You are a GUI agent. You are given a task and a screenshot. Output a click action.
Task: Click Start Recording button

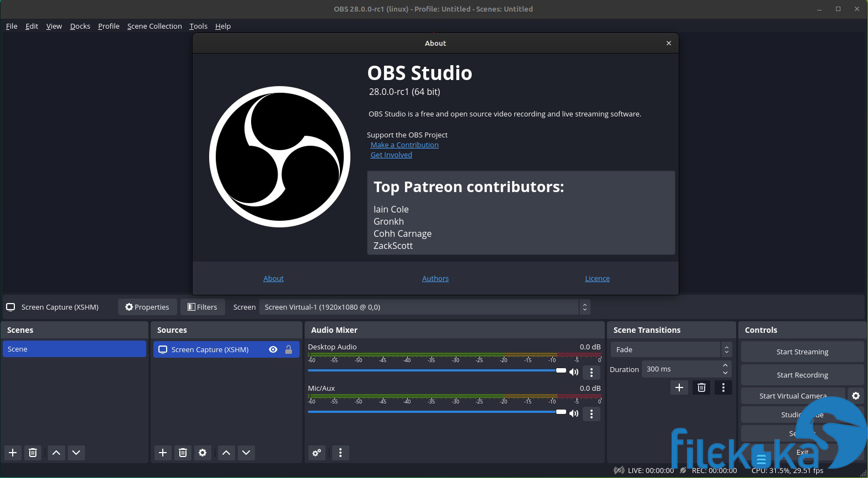point(802,375)
